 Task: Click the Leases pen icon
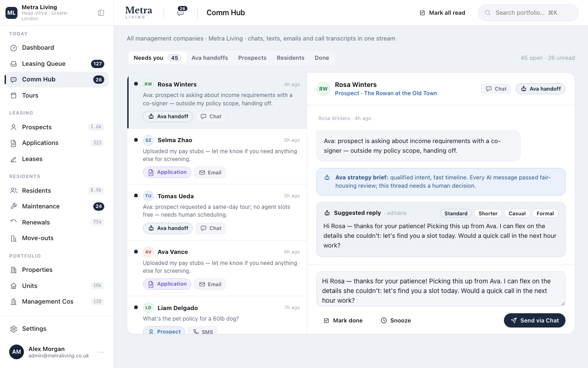tap(14, 159)
